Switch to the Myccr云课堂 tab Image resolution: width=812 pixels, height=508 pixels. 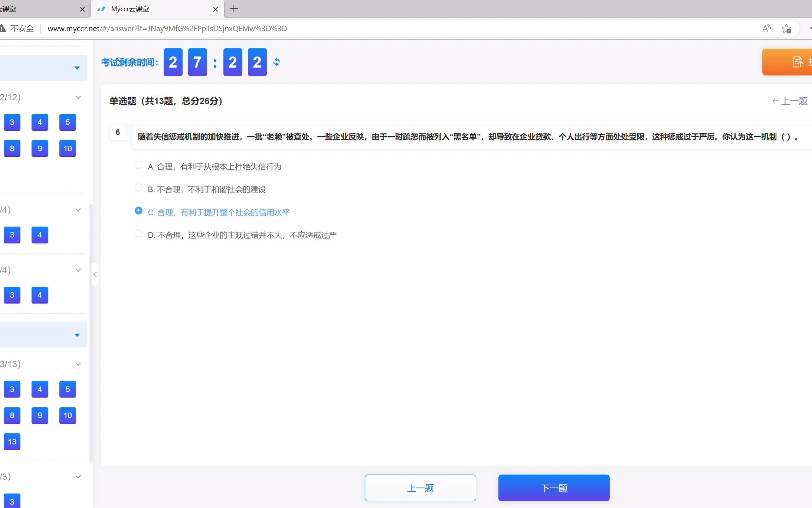point(157,9)
